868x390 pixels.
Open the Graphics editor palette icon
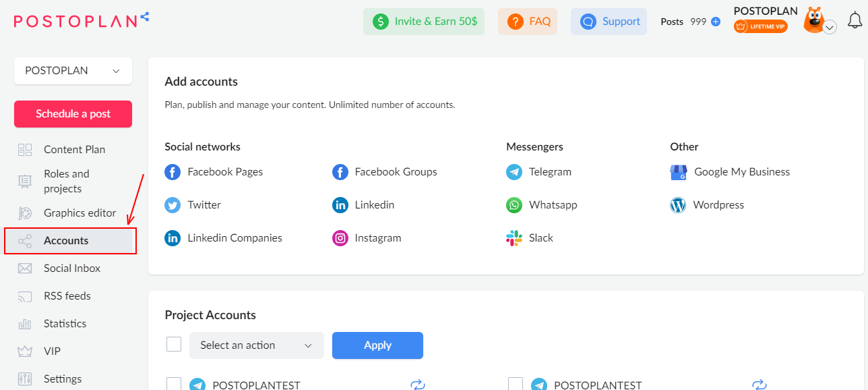pyautogui.click(x=25, y=213)
